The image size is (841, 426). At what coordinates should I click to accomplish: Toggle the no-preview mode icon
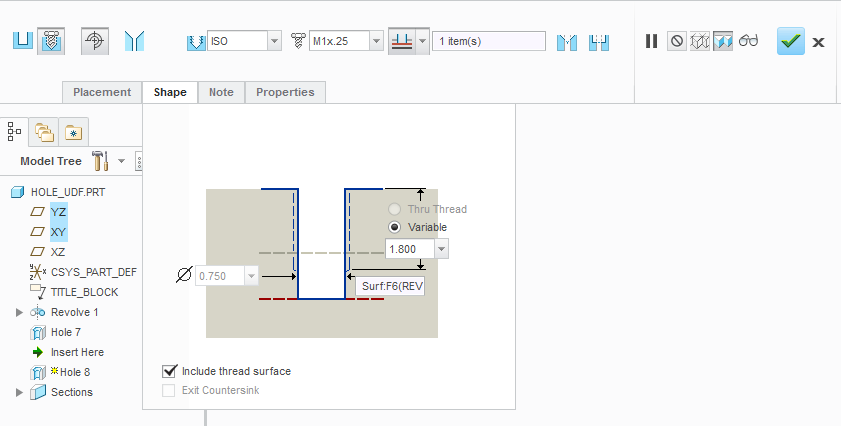point(677,41)
